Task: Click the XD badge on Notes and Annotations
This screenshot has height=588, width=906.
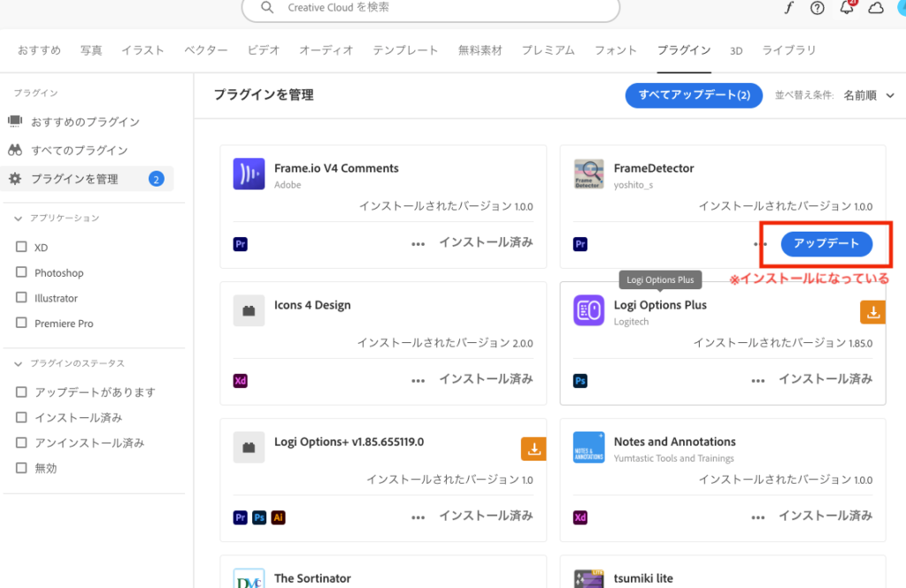Action: tap(580, 517)
